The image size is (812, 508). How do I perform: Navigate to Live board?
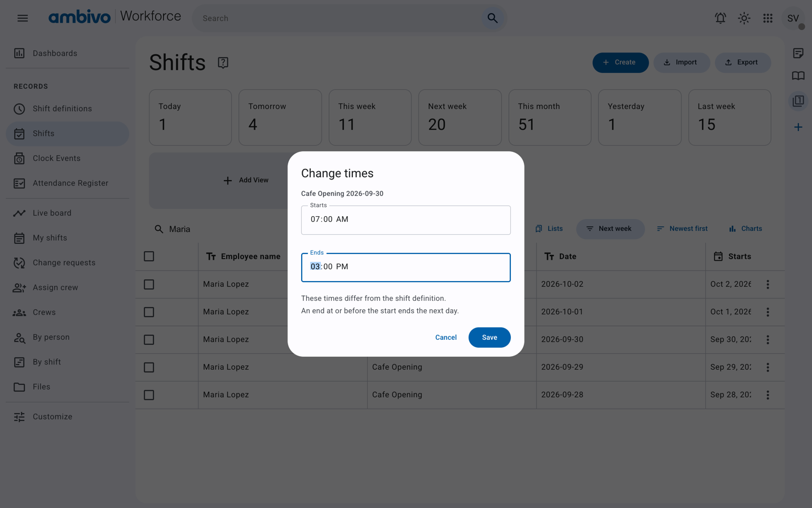[x=68, y=213]
